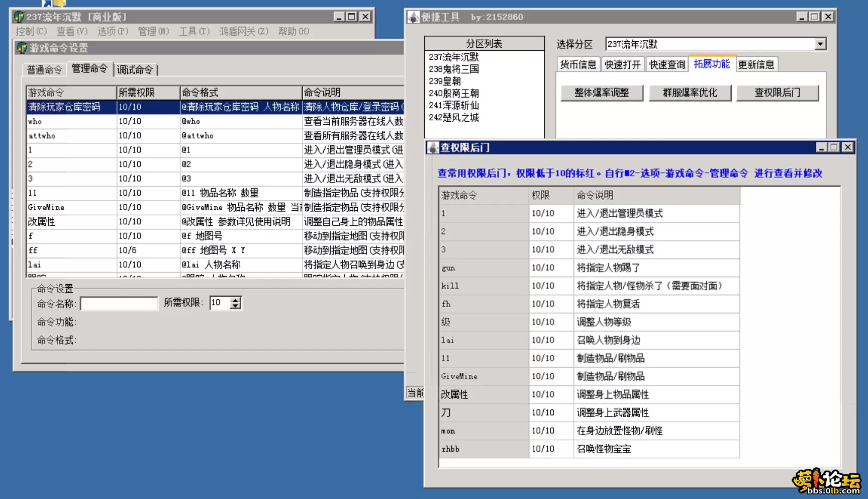Select the 拓展功能 tab
Image resolution: width=868 pixels, height=499 pixels.
pos(712,63)
